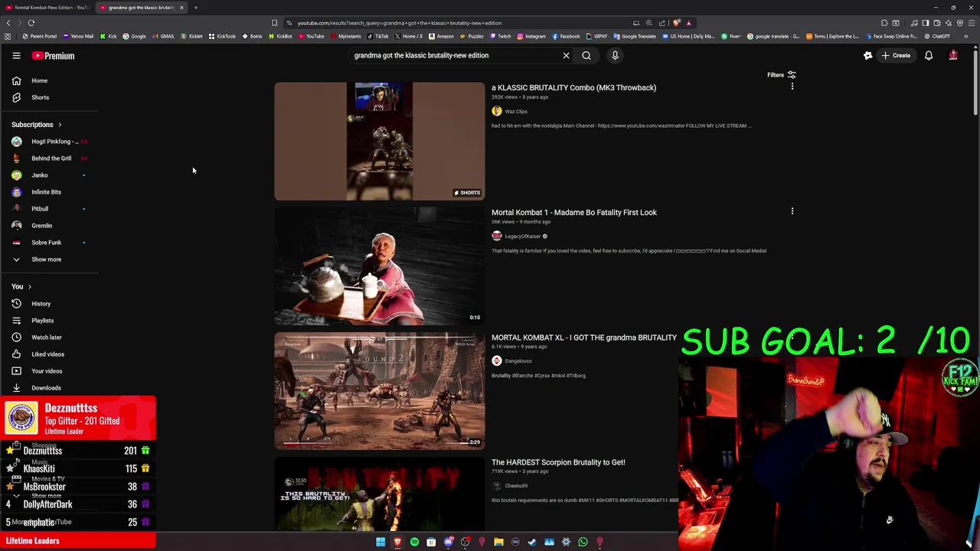
Task: Click the YouTube Premium logo
Action: (x=53, y=56)
